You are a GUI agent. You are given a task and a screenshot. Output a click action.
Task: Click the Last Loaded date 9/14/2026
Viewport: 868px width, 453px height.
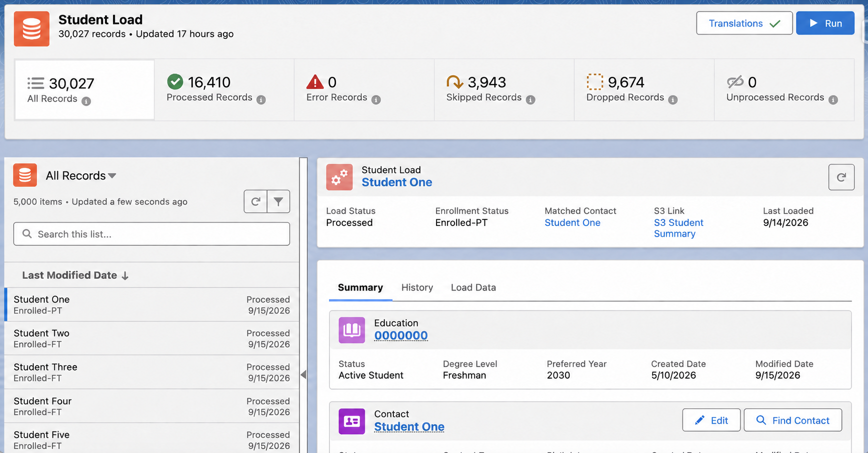pos(785,223)
